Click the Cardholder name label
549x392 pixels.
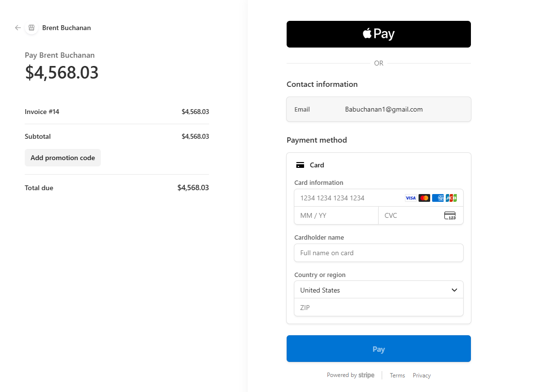pos(319,238)
